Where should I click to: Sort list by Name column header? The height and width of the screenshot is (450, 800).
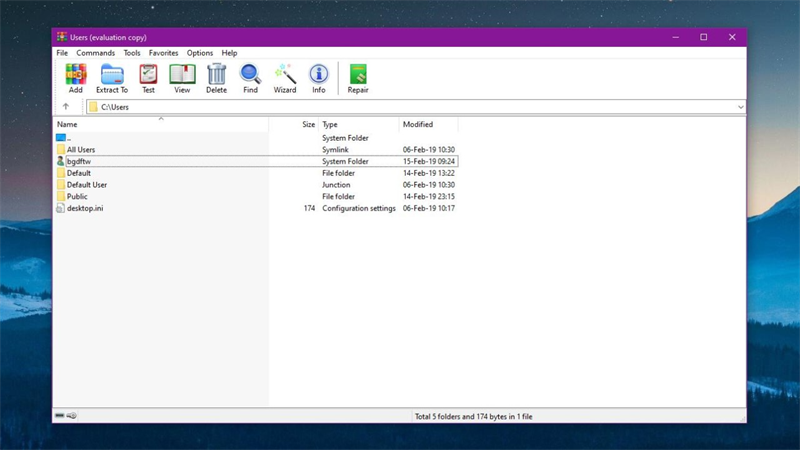pos(161,124)
